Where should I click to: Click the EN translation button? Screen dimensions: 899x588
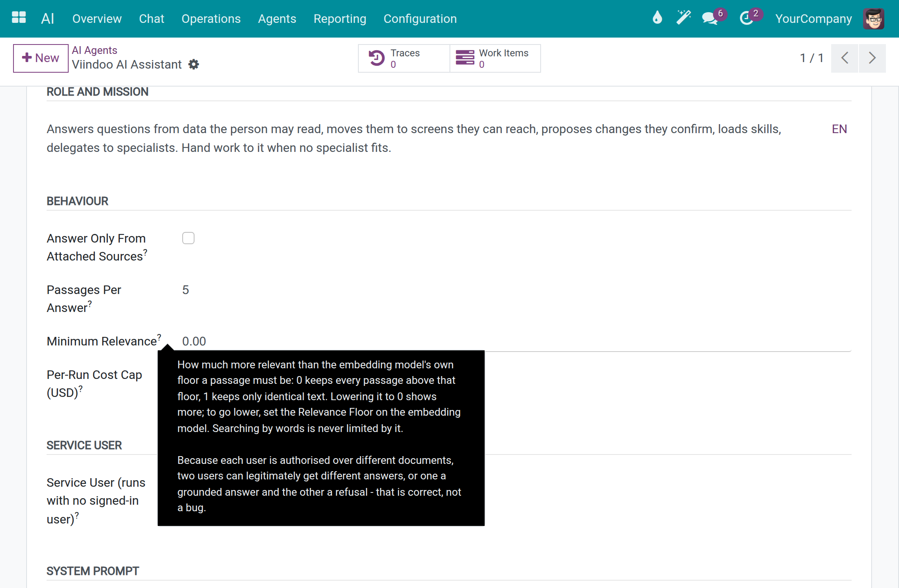click(x=839, y=129)
